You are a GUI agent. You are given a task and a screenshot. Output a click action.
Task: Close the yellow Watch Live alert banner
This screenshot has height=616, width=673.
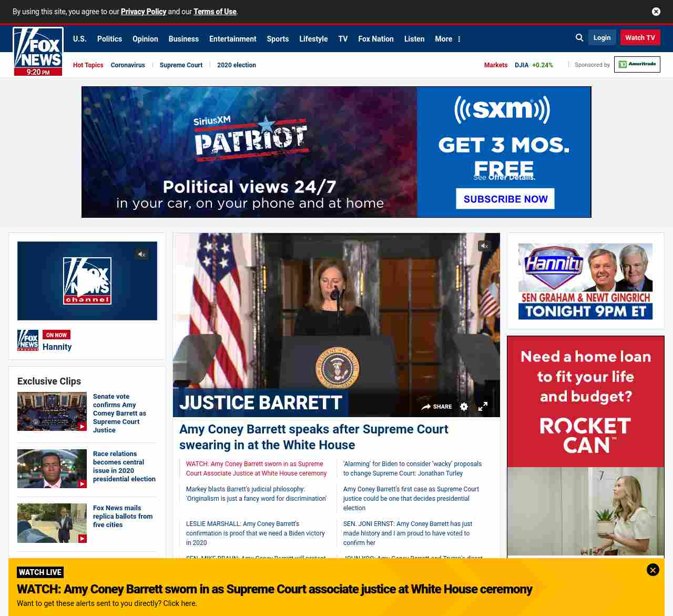(652, 570)
